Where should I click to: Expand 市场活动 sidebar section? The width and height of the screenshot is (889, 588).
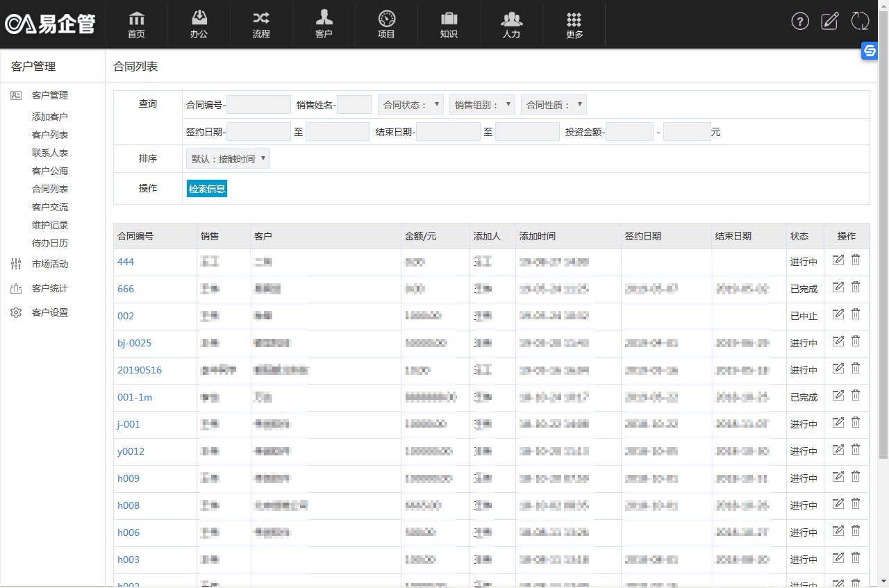tap(50, 264)
